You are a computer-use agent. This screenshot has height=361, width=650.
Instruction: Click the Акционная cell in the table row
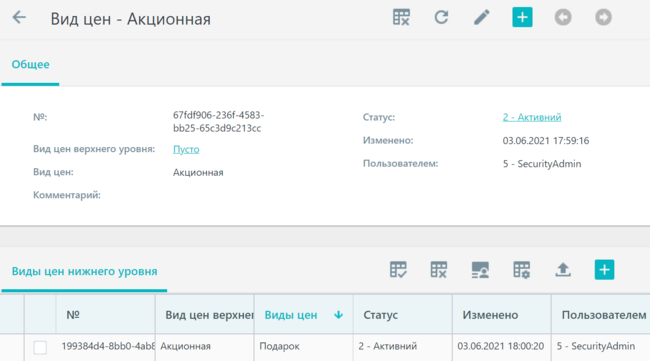[186, 346]
